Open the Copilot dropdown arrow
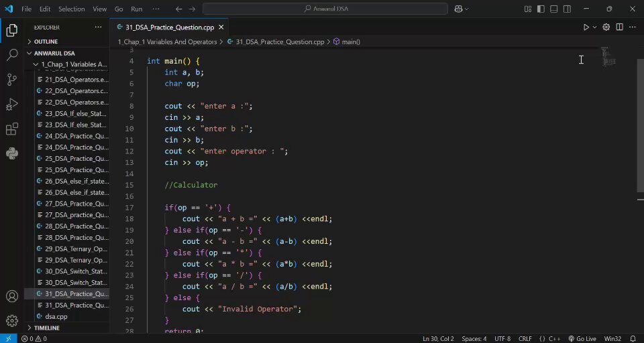 [467, 9]
